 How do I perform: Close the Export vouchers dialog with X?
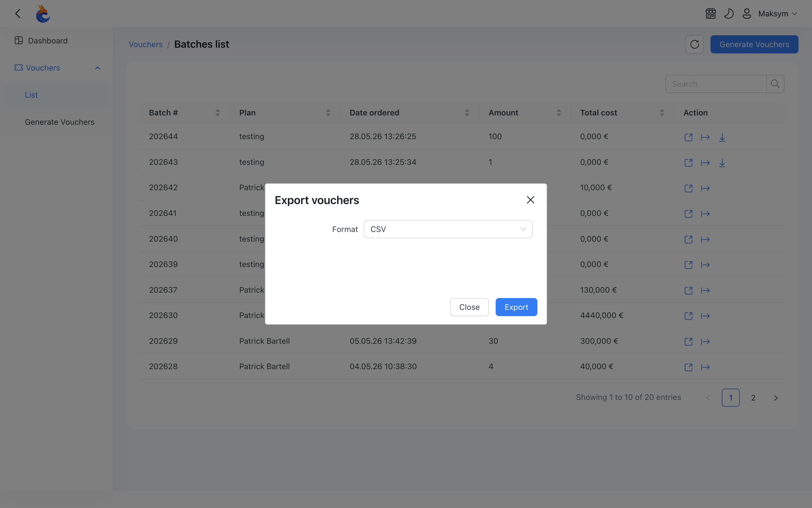point(531,200)
